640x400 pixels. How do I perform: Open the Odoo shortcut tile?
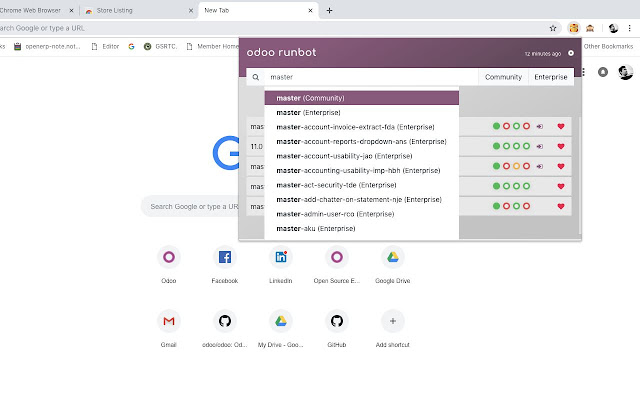pyautogui.click(x=169, y=257)
